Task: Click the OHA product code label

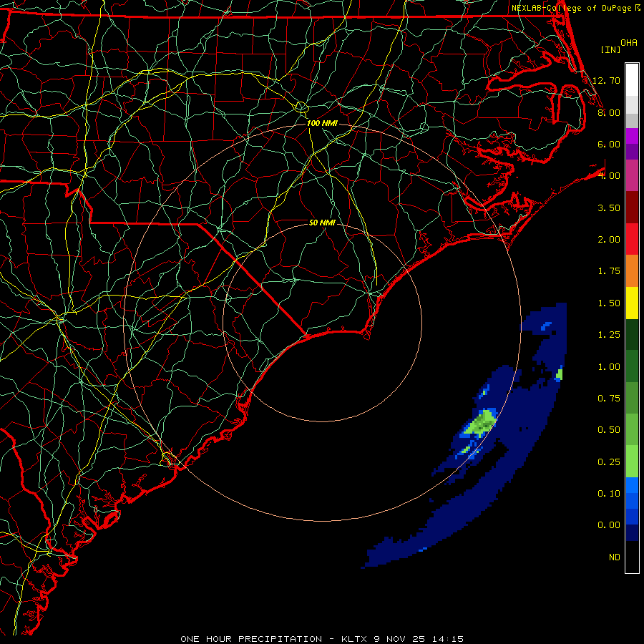Action: tap(629, 43)
